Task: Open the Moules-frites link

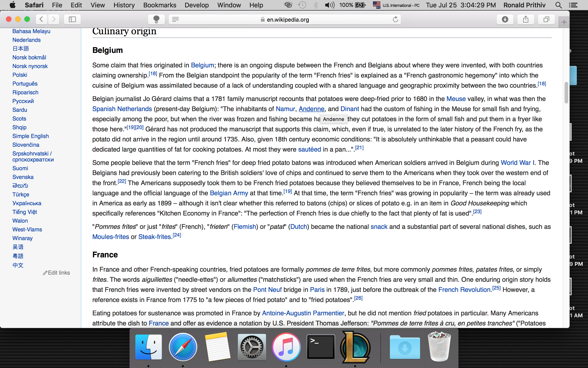Action: click(110, 237)
